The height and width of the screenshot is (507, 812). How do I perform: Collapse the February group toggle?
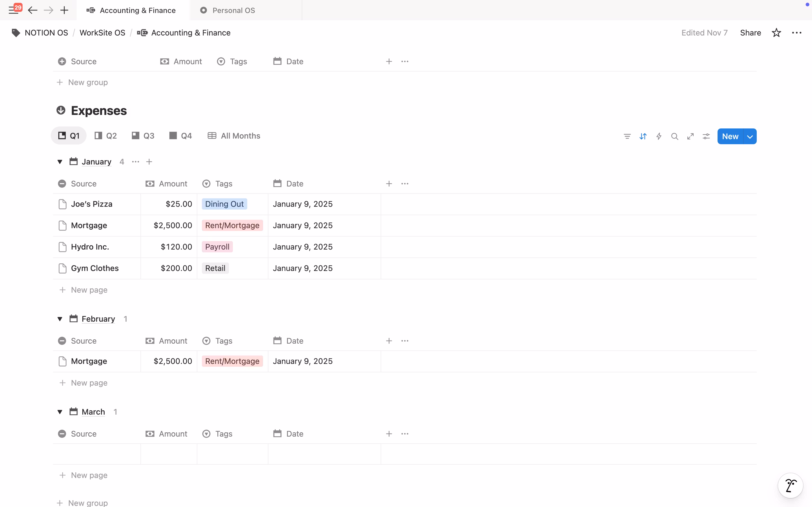click(x=60, y=319)
